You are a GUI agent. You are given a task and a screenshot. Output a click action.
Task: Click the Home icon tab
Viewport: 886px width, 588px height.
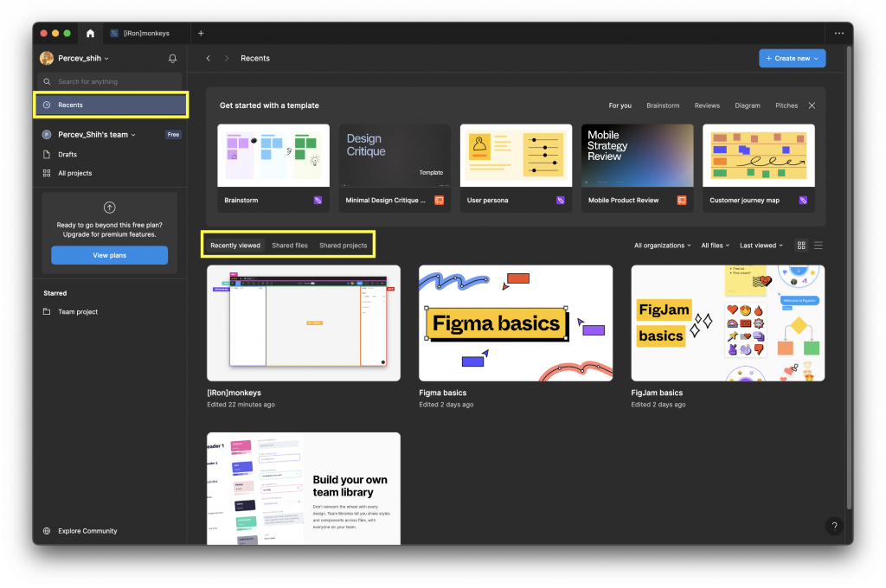click(x=90, y=34)
